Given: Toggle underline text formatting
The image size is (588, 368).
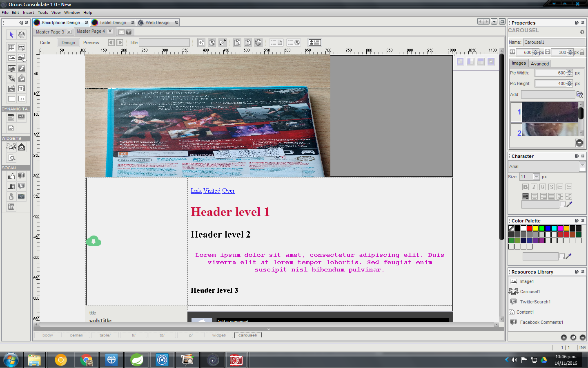Looking at the screenshot, I should tap(543, 187).
